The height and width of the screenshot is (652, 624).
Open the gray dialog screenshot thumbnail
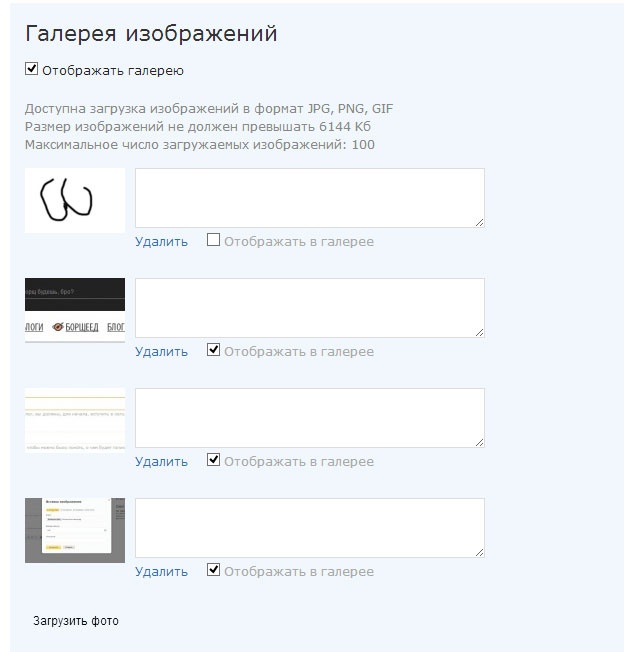75,531
